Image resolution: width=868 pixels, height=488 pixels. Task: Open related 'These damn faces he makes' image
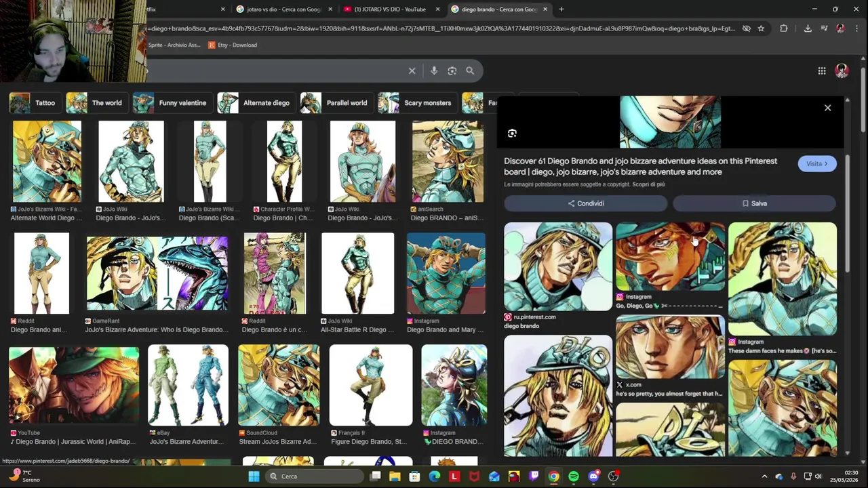tap(782, 279)
